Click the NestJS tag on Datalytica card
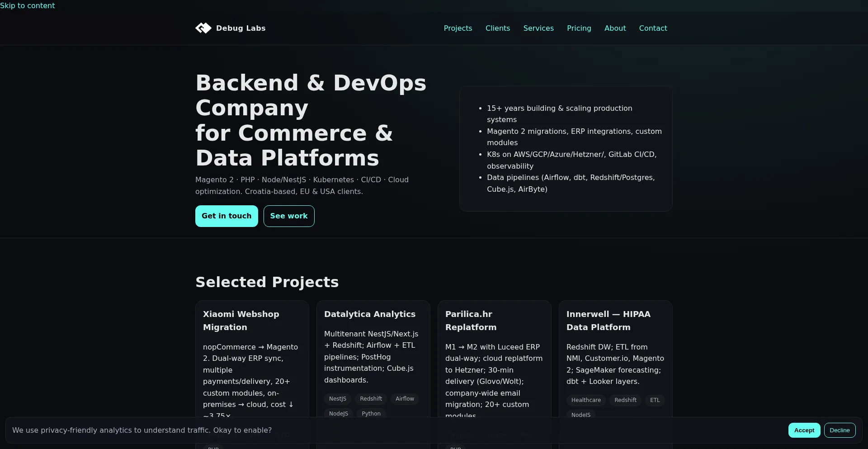The image size is (868, 449). point(338,399)
